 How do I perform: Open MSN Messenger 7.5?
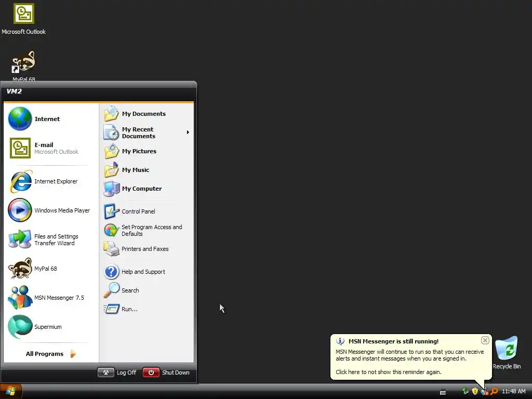tap(51, 298)
